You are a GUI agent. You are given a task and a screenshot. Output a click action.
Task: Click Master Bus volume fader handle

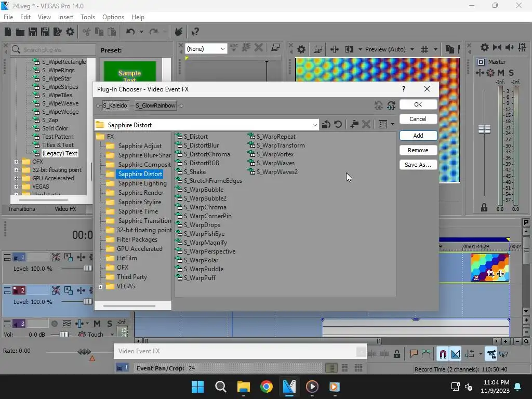pyautogui.click(x=484, y=129)
